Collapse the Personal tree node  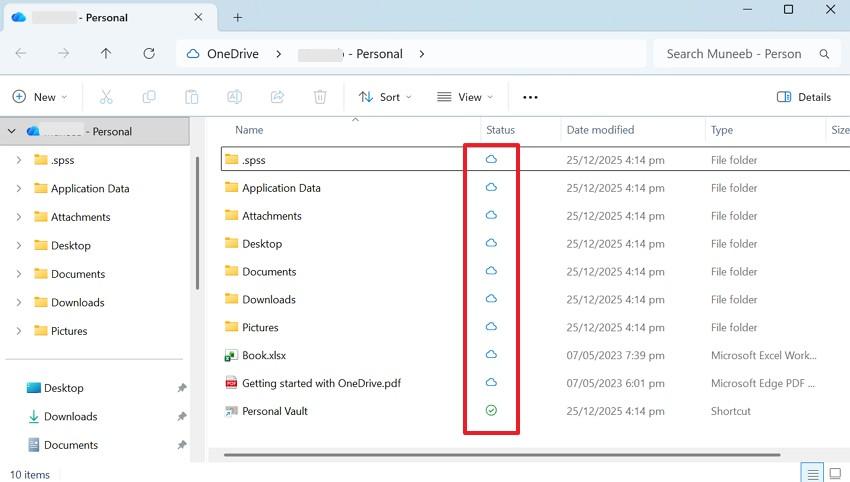pos(11,131)
